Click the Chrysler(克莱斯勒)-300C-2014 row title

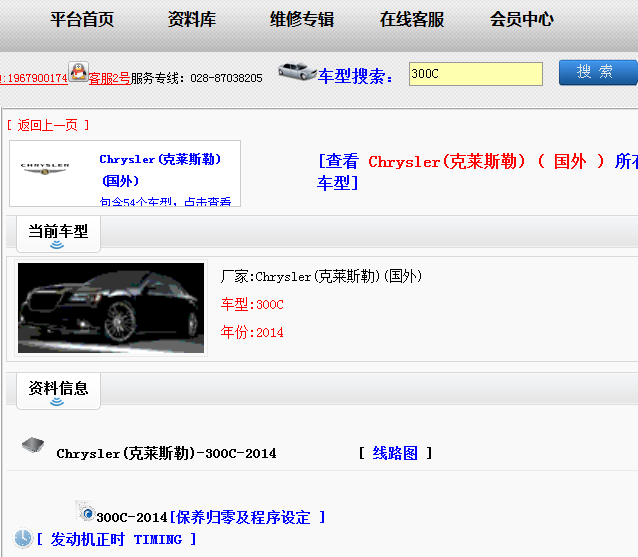click(x=166, y=453)
